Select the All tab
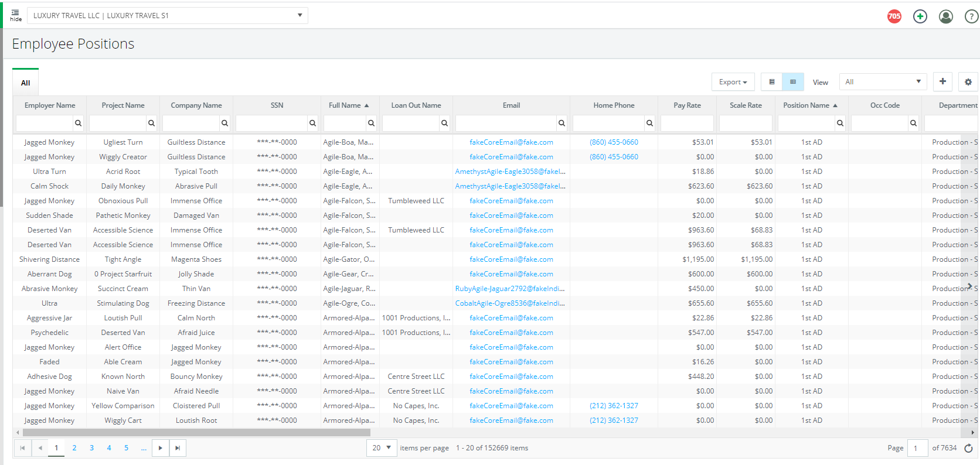Image resolution: width=980 pixels, height=465 pixels. (25, 83)
